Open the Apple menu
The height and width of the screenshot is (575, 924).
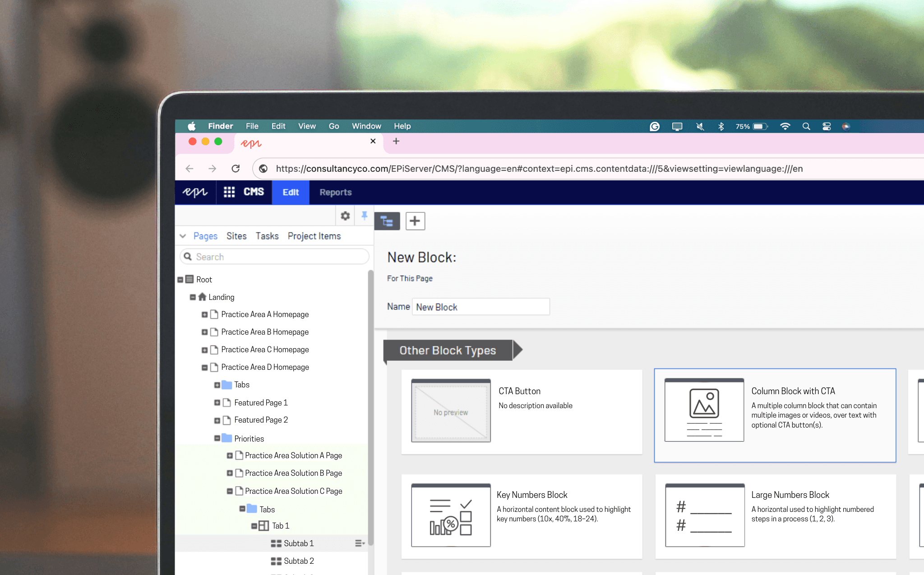192,126
